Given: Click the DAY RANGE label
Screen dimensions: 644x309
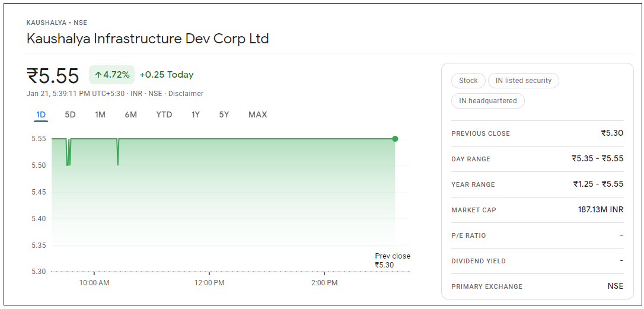Looking at the screenshot, I should click(x=471, y=159).
